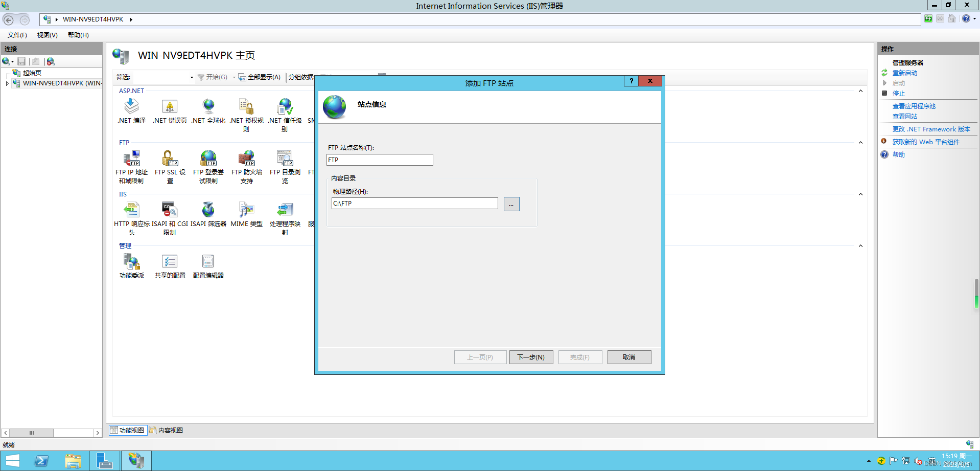Collapse the ASP.NET group section
Image resolution: width=980 pixels, height=471 pixels.
(860, 91)
